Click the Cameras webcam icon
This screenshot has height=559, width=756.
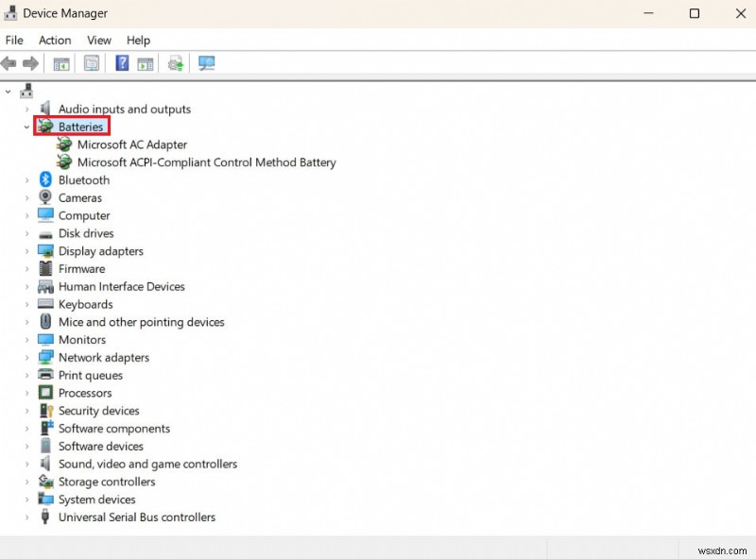pyautogui.click(x=45, y=197)
